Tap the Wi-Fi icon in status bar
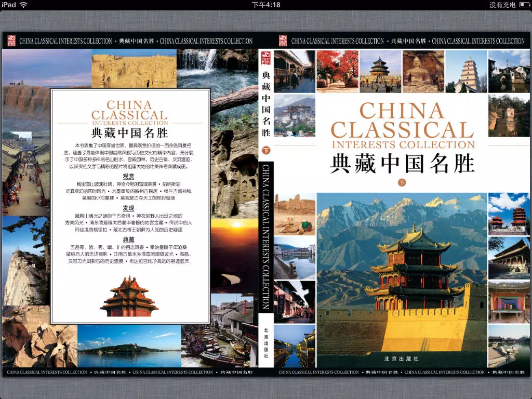Screen dimensions: 532x399 pos(23,5)
